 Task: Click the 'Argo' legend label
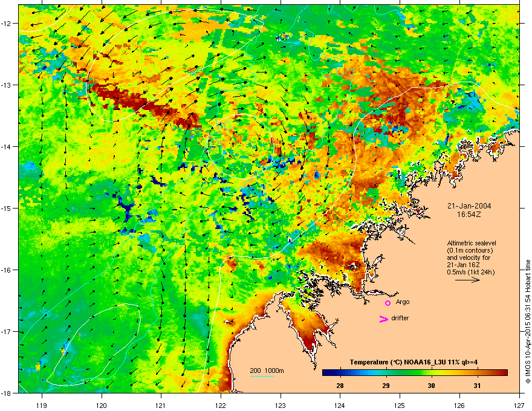click(403, 302)
